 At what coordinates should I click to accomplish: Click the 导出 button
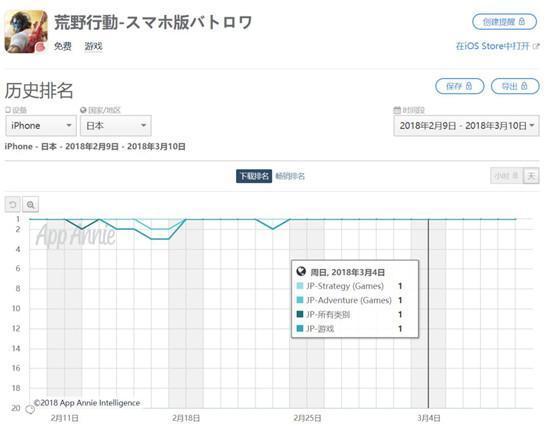pos(515,86)
